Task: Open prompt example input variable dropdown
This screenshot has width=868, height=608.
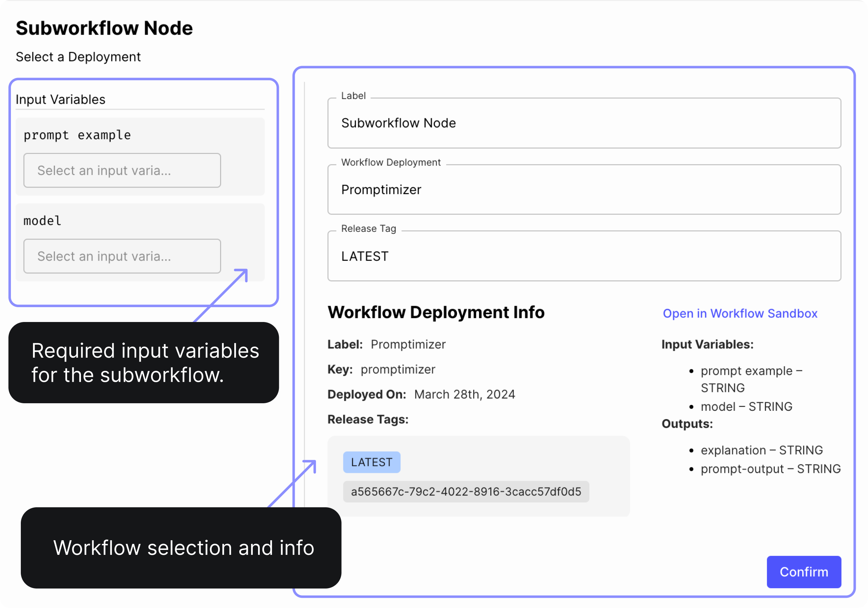Action: 122,170
